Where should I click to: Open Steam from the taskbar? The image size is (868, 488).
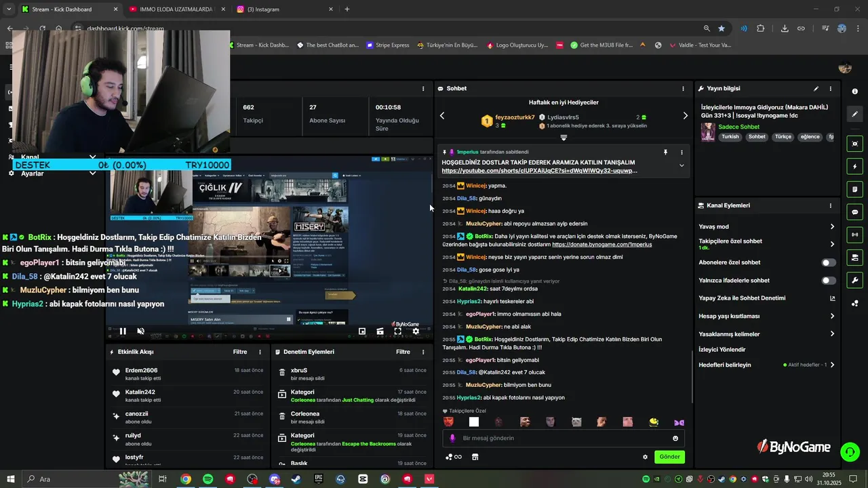pyautogui.click(x=296, y=479)
